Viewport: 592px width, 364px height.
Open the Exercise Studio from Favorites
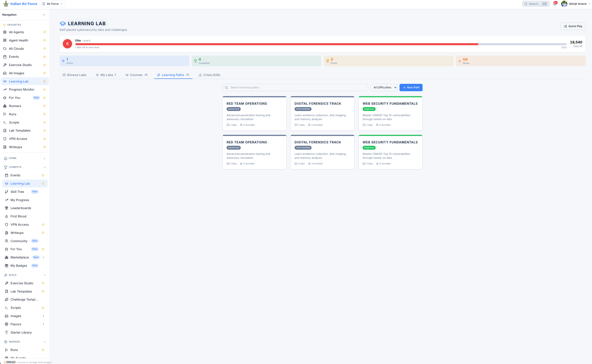click(x=20, y=65)
